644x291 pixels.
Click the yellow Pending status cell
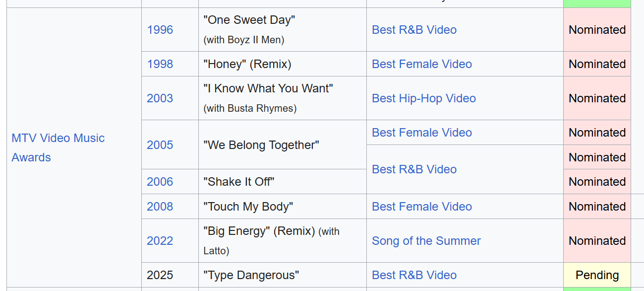(597, 275)
